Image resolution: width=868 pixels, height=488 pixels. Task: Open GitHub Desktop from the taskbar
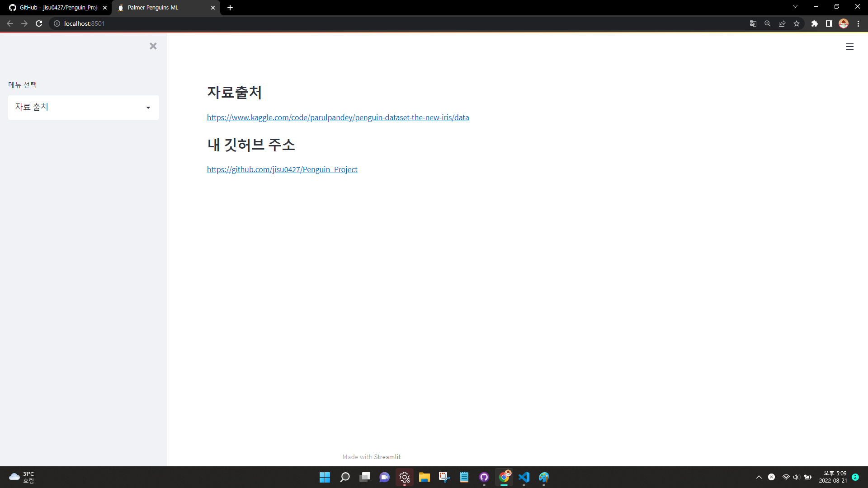484,477
